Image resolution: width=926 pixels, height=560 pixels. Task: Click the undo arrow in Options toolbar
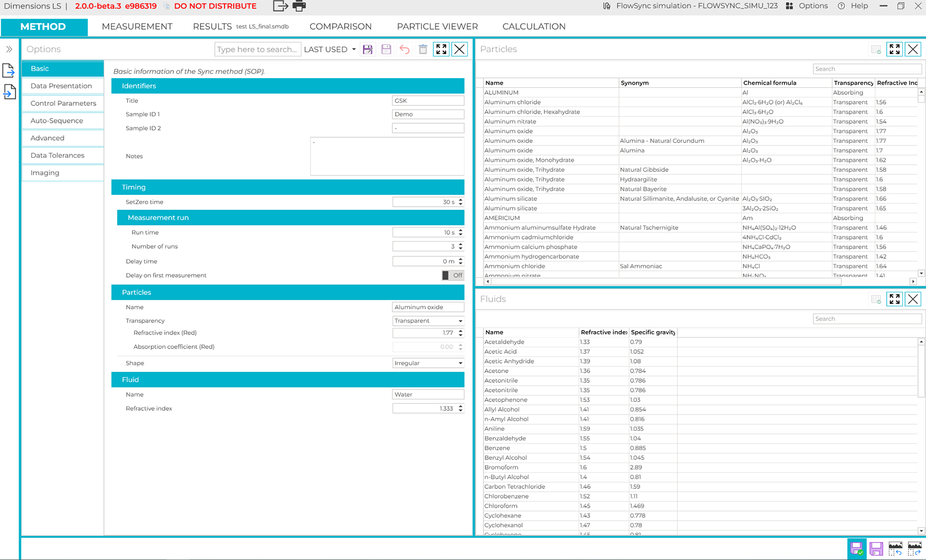pyautogui.click(x=404, y=50)
